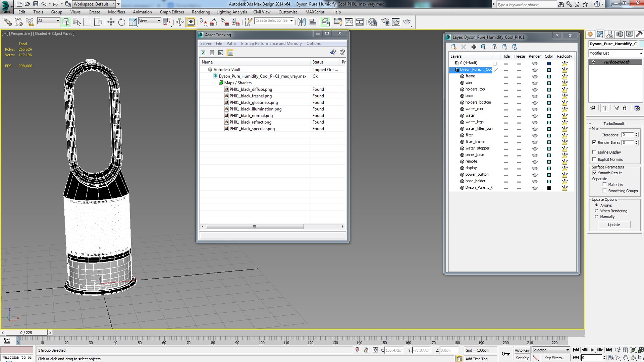Open the Modifiers menu
Viewport: 644px width, 362px height.
pyautogui.click(x=116, y=12)
